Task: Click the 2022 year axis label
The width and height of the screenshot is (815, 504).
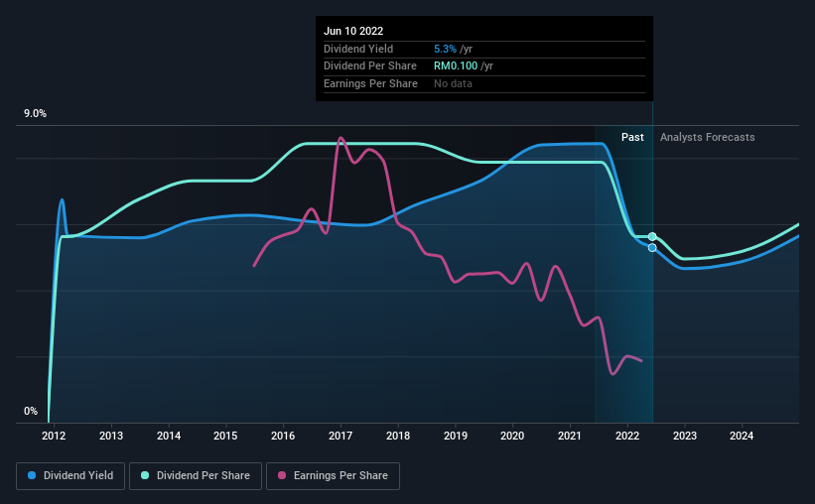Action: pyautogui.click(x=627, y=436)
